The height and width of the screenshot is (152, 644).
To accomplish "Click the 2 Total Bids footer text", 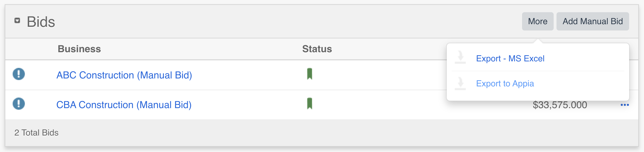I will pyautogui.click(x=37, y=133).
